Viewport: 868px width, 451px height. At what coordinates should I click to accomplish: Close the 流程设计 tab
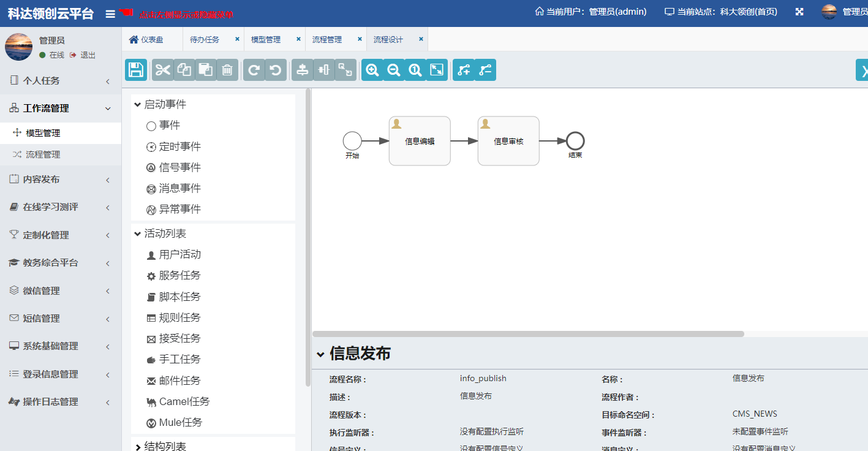[x=421, y=39]
